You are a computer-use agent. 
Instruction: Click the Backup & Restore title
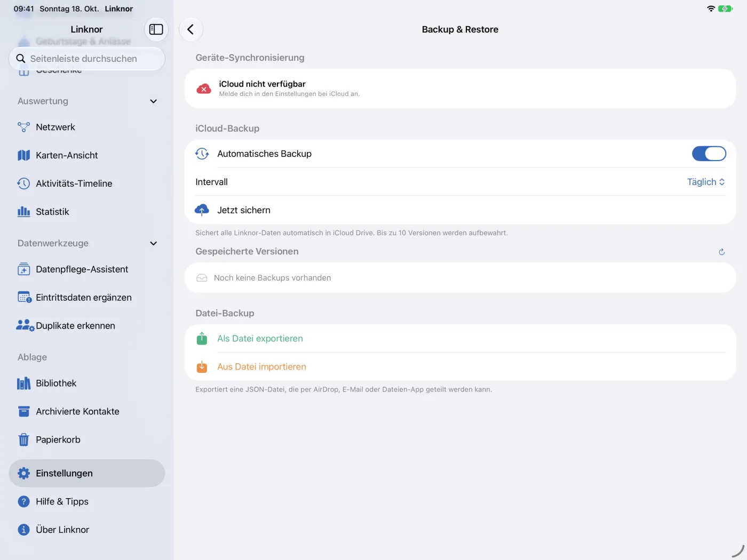(460, 29)
